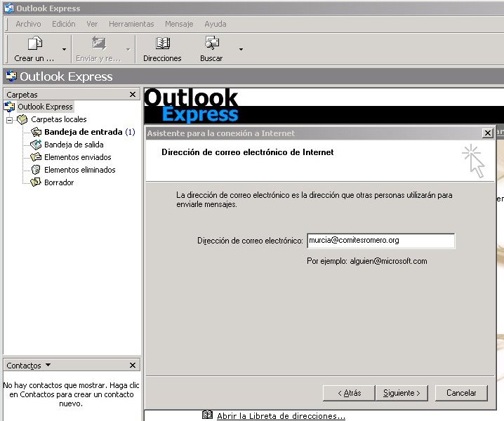Expand the Contactos dropdown menu
Screen dimensions: 504x421
(x=48, y=365)
